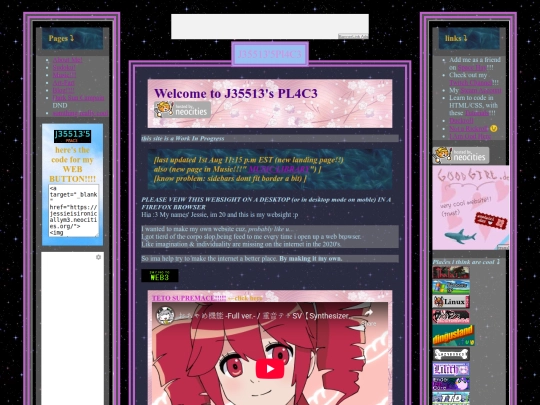Viewport: 540px width, 405px height.
Task: Follow the Tutorials link
Action: point(476,113)
